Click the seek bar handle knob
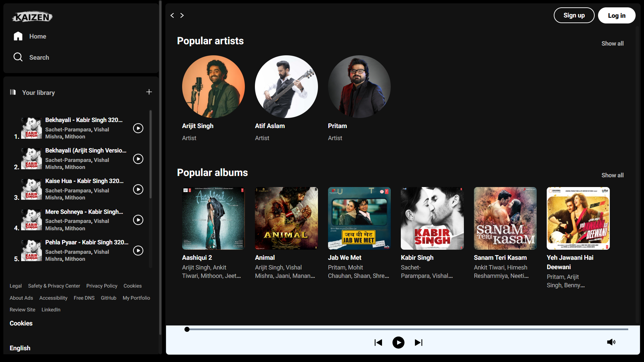The image size is (644, 362). point(187,329)
